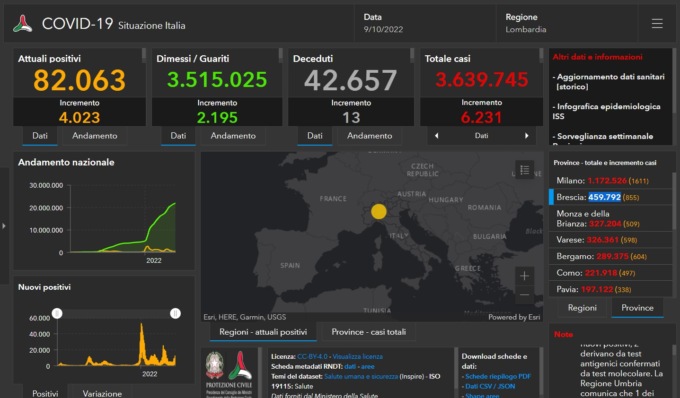This screenshot has width=680, height=398.
Task: Open Province - casi totali map tab
Action: (x=369, y=332)
